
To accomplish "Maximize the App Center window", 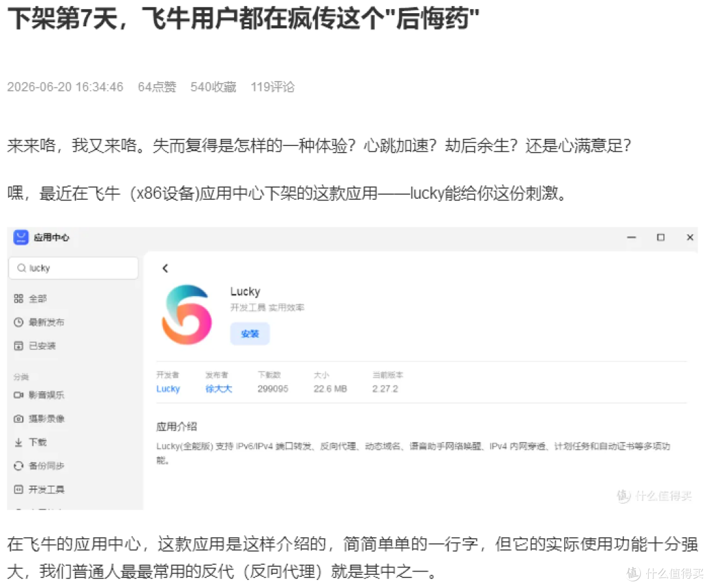I will click(661, 237).
